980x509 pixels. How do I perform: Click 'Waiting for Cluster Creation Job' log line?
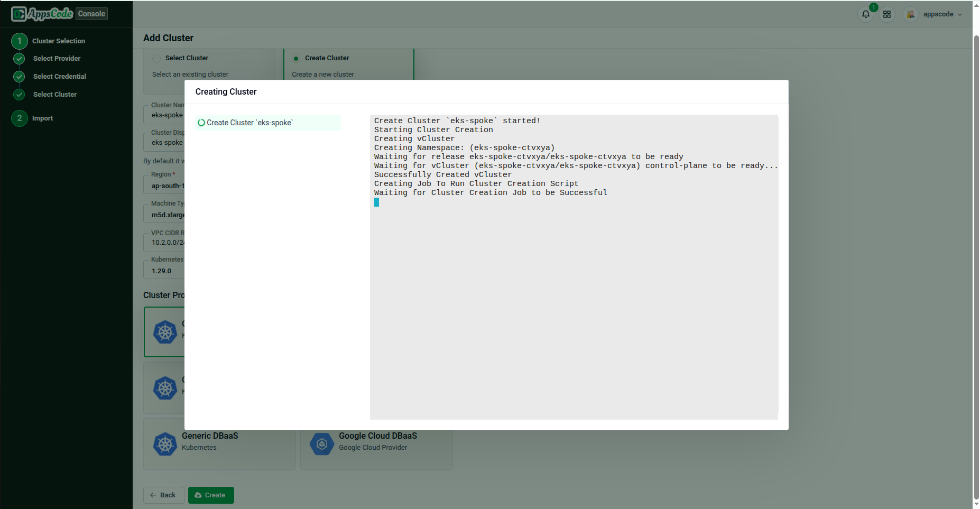click(491, 193)
